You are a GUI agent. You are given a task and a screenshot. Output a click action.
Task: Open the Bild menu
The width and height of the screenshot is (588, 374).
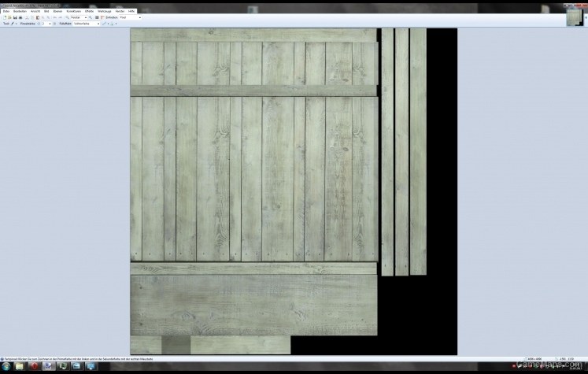coord(46,11)
